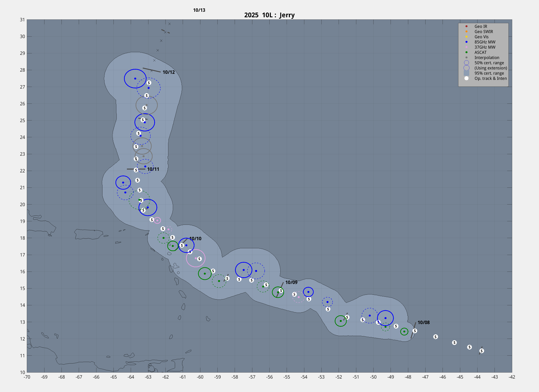Click the 10/08 date label
The height and width of the screenshot is (392, 539).
pos(423,322)
